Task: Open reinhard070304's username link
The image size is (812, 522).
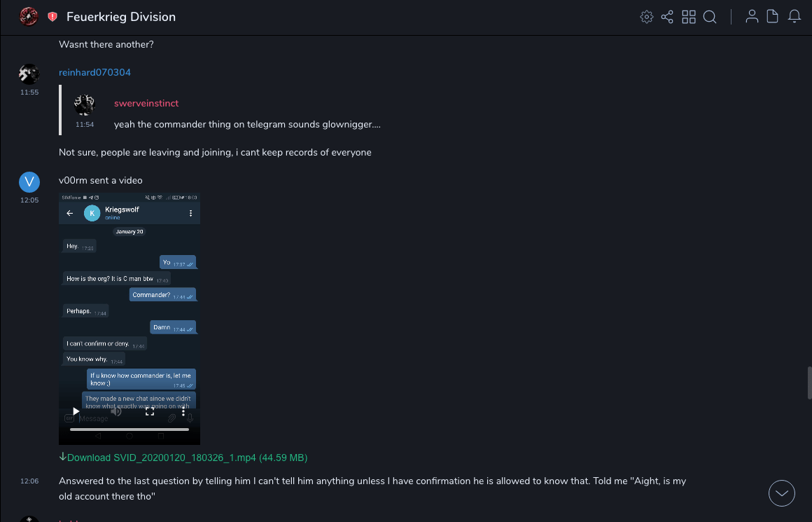Action: pos(94,72)
